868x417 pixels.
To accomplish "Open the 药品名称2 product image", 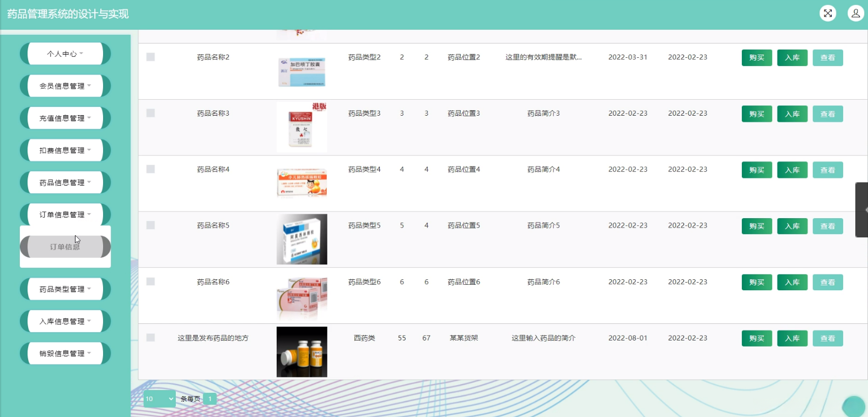I will tap(302, 72).
